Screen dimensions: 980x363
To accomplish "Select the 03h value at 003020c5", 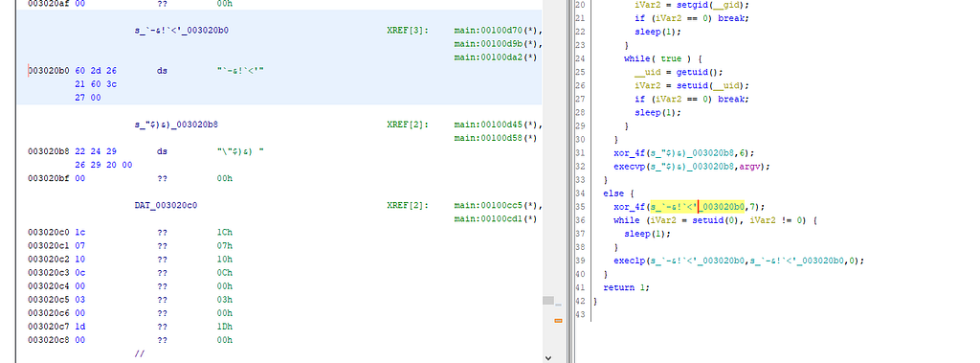I will [x=224, y=299].
